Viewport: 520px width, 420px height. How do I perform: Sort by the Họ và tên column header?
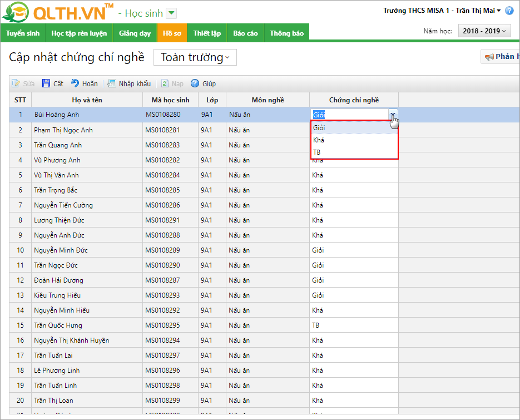87,100
